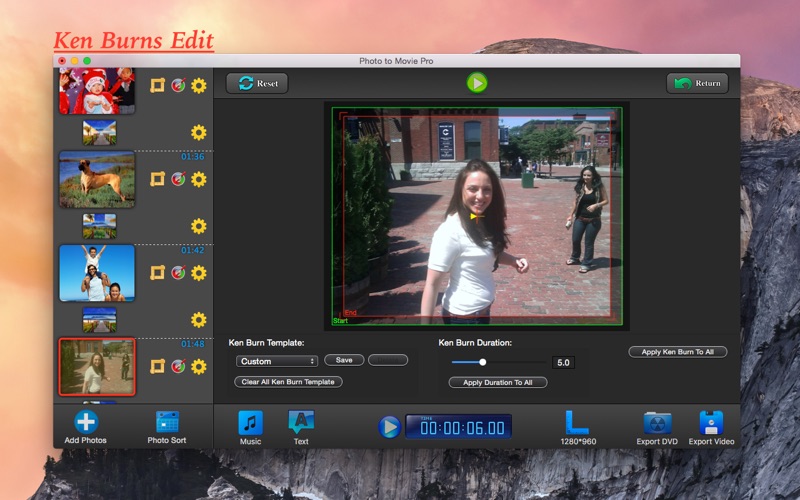Open color effect editor for baby photo
Image resolution: width=800 pixels, height=500 pixels.
[178, 85]
